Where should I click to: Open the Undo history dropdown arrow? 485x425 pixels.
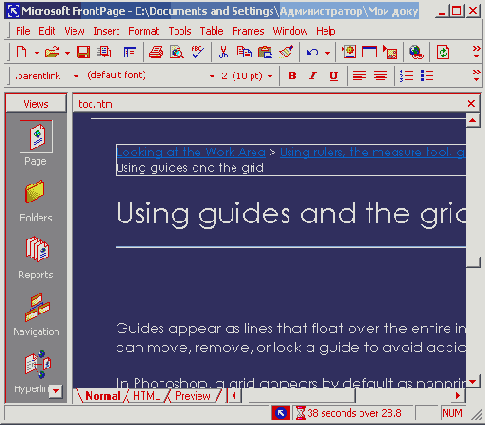(x=327, y=53)
